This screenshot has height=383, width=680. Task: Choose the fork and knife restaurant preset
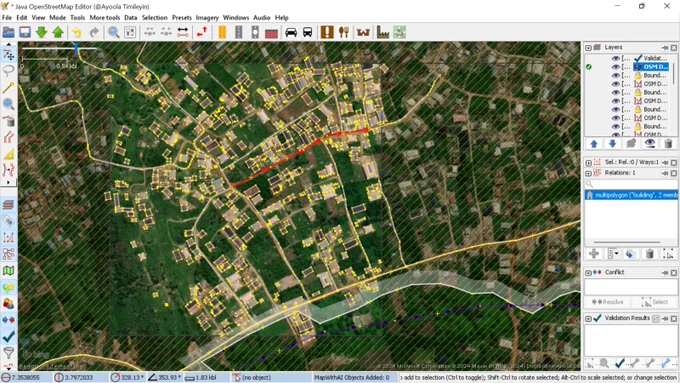(x=344, y=32)
